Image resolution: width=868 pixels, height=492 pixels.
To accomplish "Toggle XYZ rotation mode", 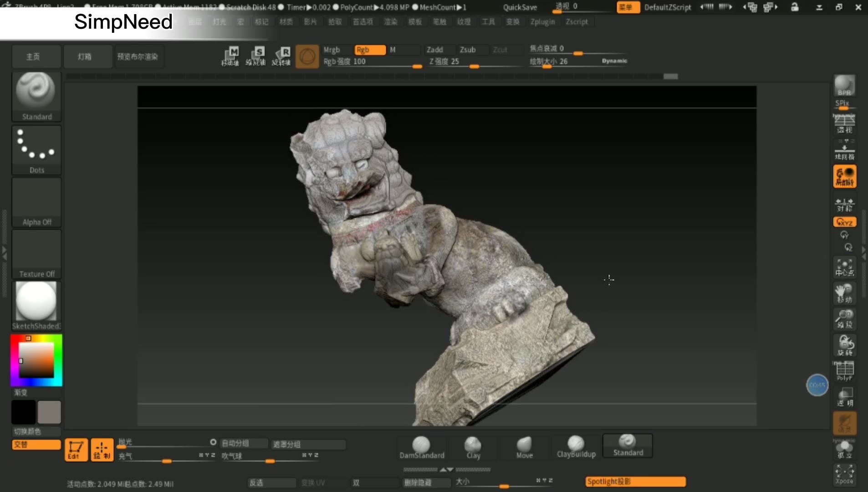I will pyautogui.click(x=844, y=222).
